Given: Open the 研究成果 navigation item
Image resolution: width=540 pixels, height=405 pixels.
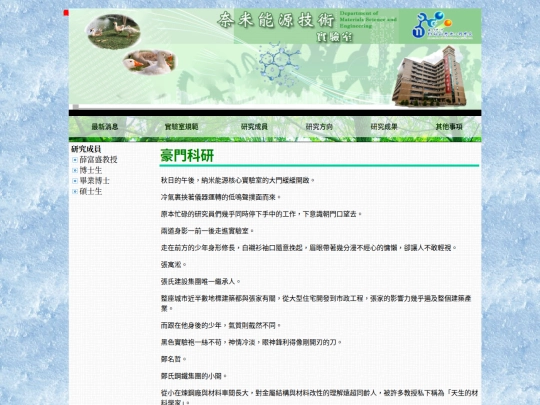Looking at the screenshot, I should click(x=384, y=127).
